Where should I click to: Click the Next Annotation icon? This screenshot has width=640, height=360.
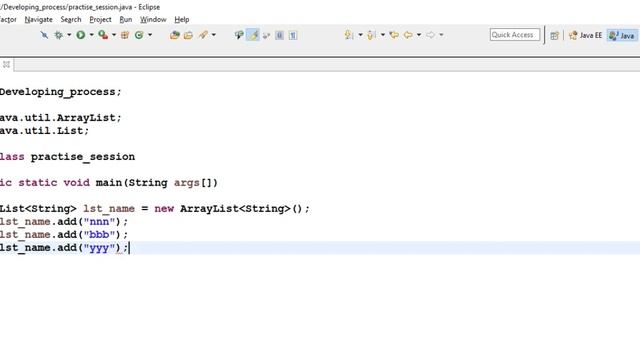pyautogui.click(x=349, y=35)
